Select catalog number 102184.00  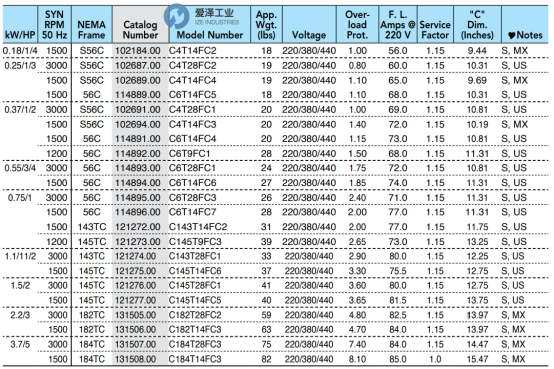137,51
